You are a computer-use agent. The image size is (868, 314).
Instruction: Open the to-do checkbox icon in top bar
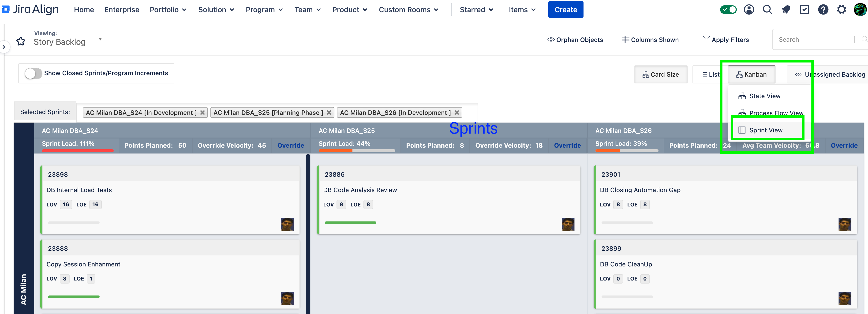(805, 9)
